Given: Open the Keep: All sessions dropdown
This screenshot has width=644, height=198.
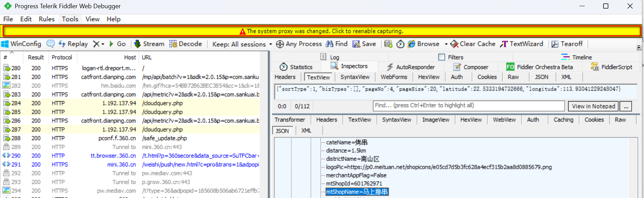Looking at the screenshot, I should pos(242,44).
